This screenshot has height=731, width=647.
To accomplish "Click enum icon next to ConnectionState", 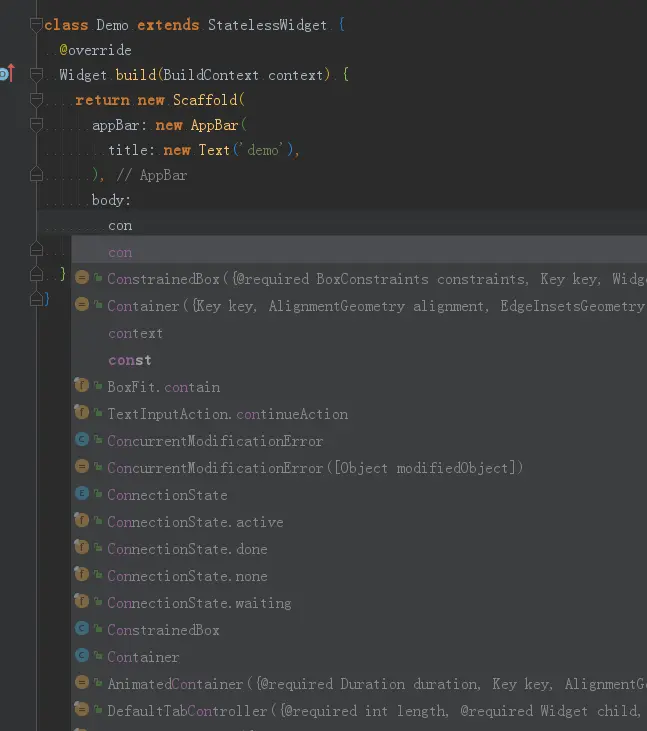I will 82,493.
